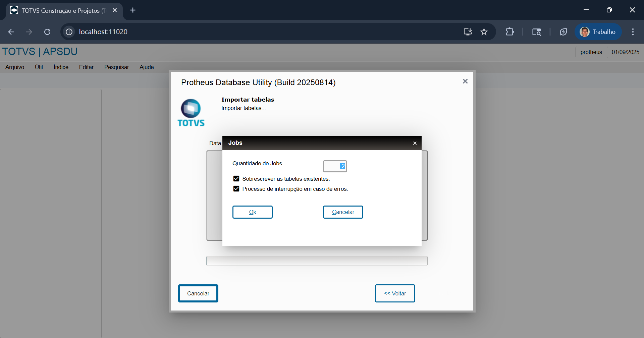
Task: Click the Quantidade de Jobs number field
Action: click(335, 166)
